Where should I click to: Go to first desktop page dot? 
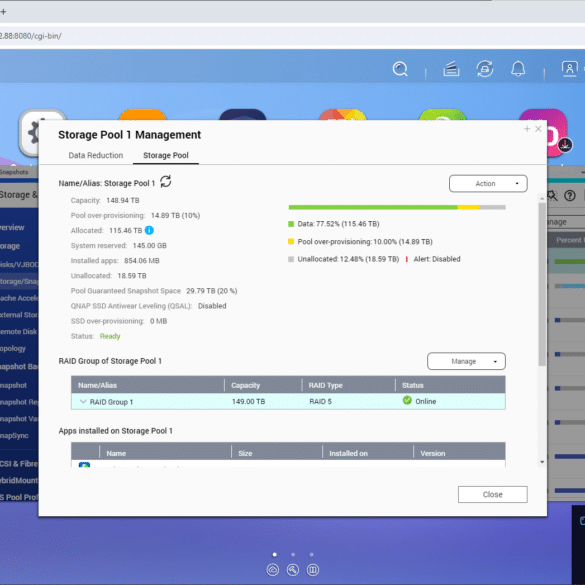coord(275,554)
